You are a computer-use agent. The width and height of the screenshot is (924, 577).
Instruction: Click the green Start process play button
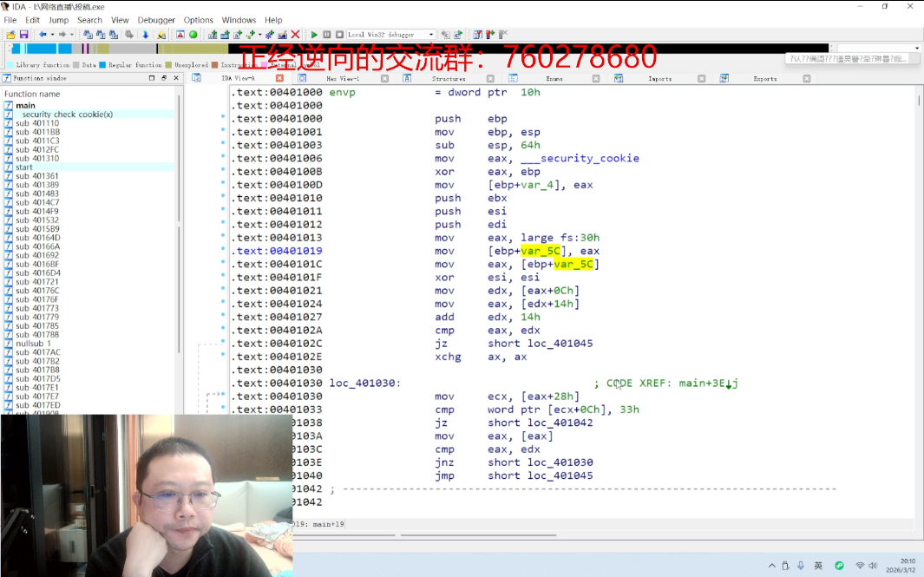click(314, 35)
